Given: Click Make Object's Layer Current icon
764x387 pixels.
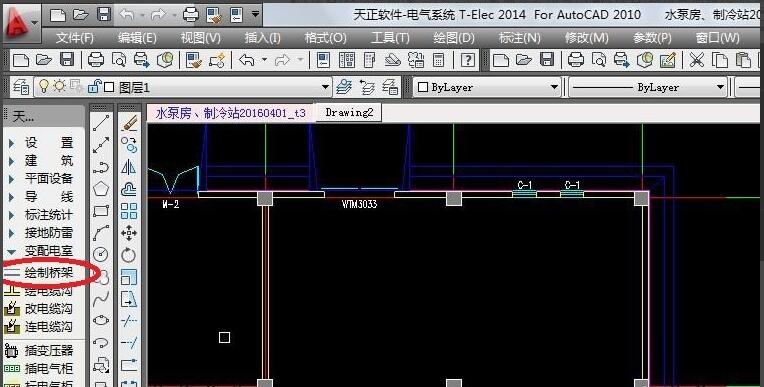Looking at the screenshot, I should pyautogui.click(x=344, y=87).
